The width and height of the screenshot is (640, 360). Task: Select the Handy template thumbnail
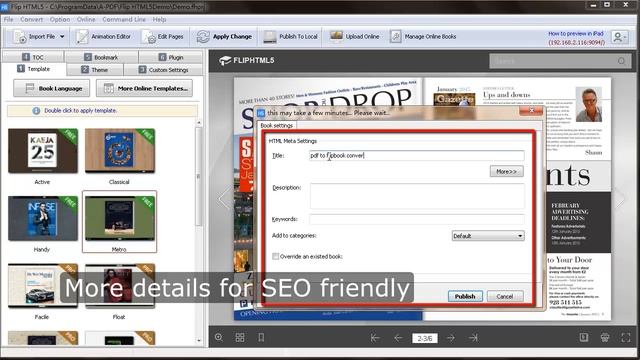[42, 218]
